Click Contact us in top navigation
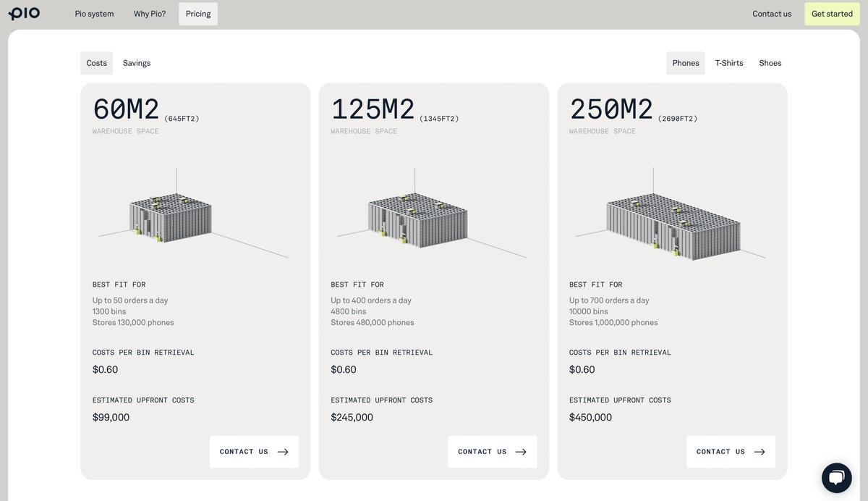 (772, 14)
